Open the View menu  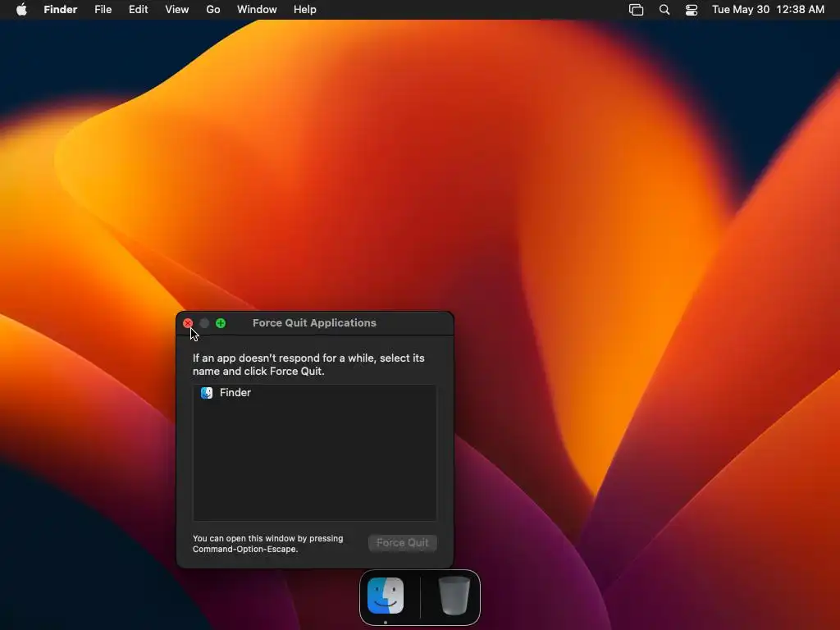click(177, 10)
